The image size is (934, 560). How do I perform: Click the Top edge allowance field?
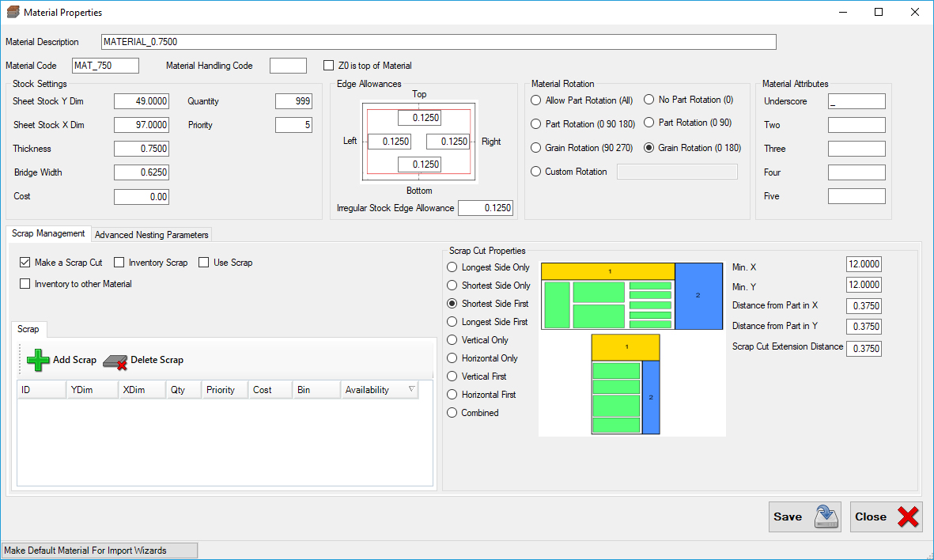click(x=419, y=118)
